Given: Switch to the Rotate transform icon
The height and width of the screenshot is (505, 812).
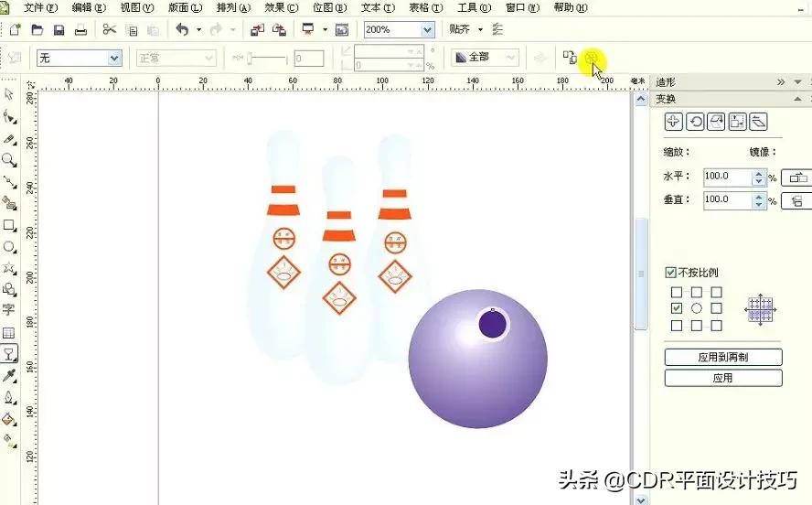Looking at the screenshot, I should (x=695, y=122).
